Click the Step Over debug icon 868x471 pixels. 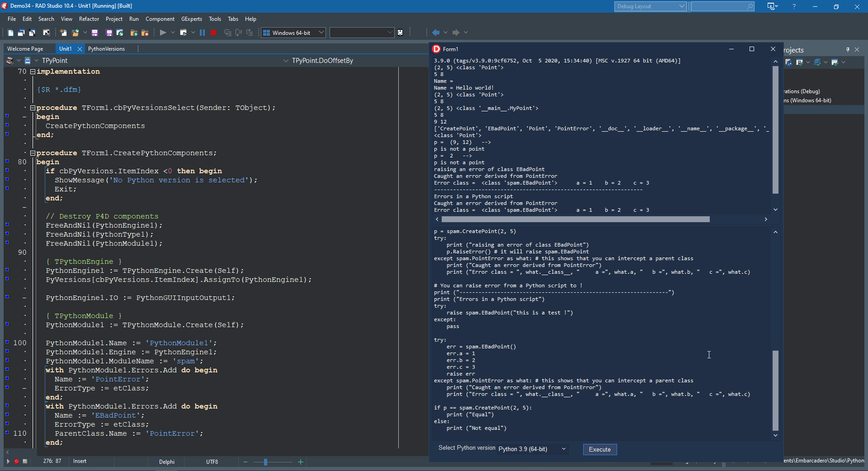(x=239, y=33)
